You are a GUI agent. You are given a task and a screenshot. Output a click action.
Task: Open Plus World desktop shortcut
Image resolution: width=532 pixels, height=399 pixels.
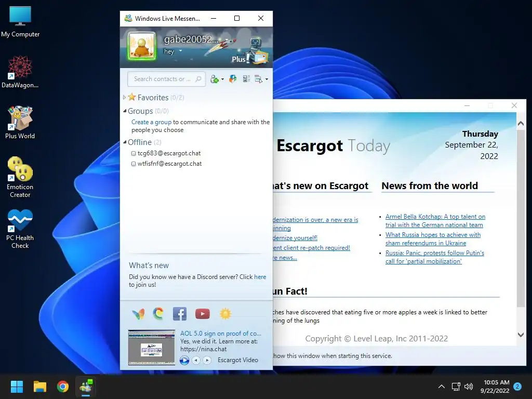tap(20, 123)
